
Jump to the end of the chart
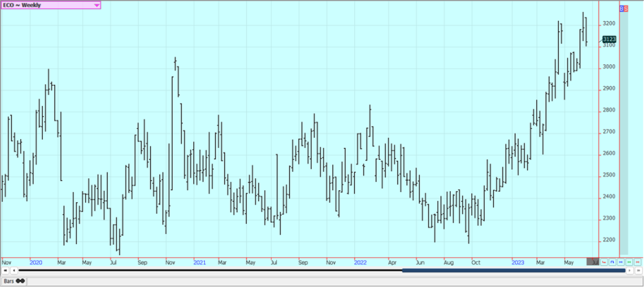pos(638,270)
